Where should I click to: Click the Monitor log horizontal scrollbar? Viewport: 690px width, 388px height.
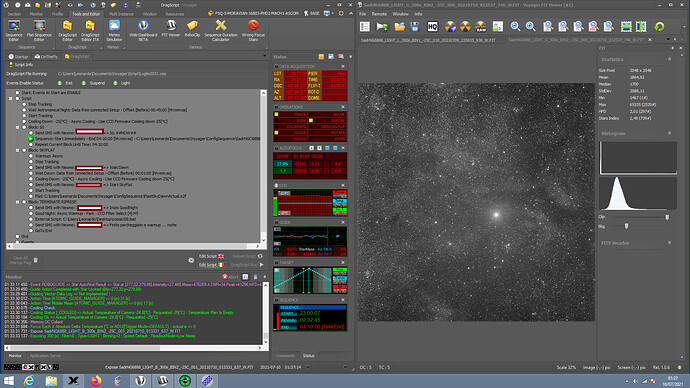(133, 348)
